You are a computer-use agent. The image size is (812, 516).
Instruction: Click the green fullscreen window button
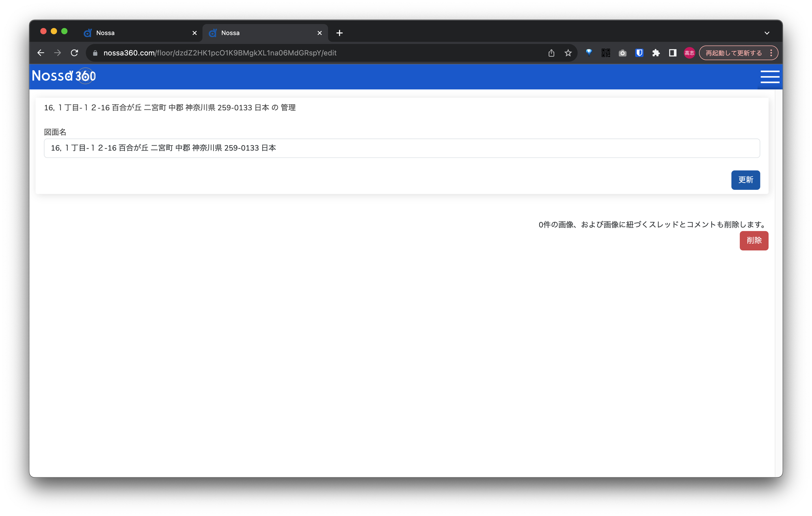64,31
